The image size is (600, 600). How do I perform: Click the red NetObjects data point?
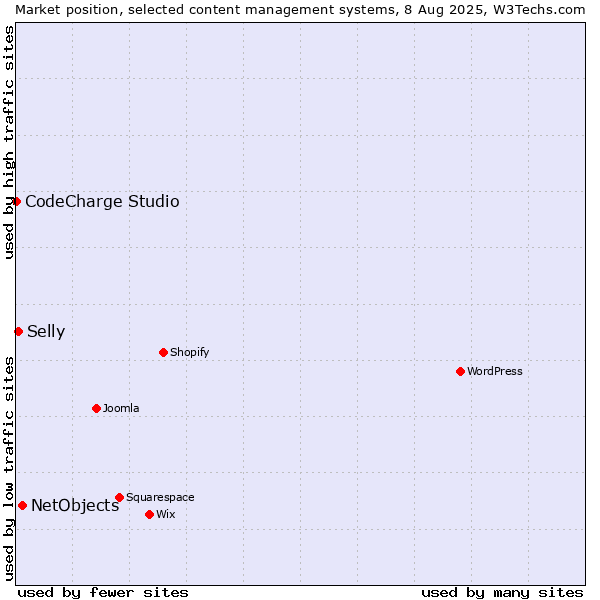(x=23, y=506)
